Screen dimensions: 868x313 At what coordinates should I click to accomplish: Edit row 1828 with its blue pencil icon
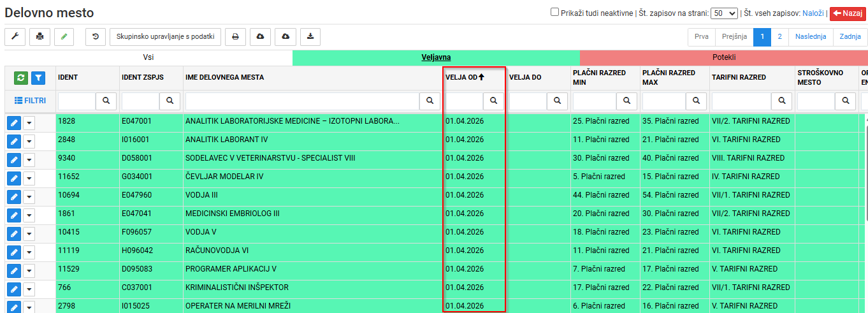point(14,123)
